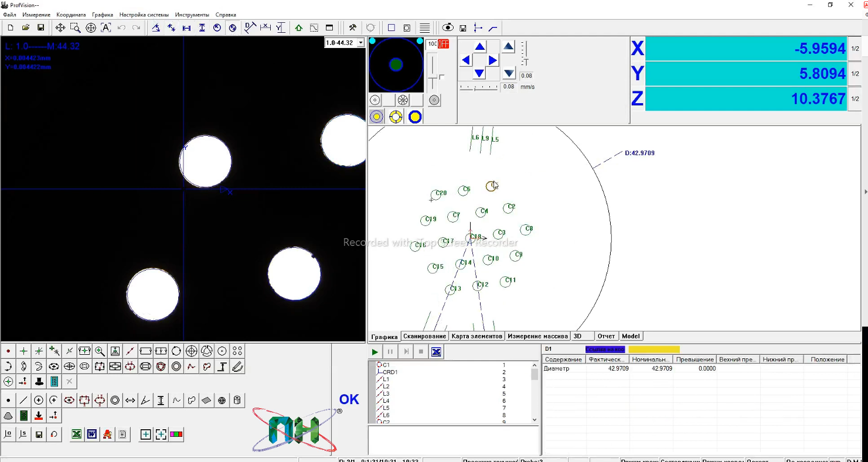This screenshot has width=868, height=462.
Task: Toggle the X coordinate 1/2 button
Action: tap(855, 49)
